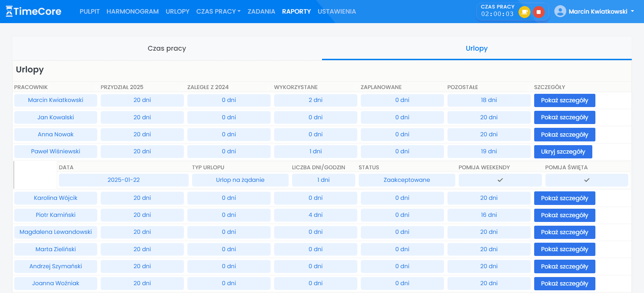Click the Pomija weekendy checkmark
The width and height of the screenshot is (644, 293).
click(500, 180)
